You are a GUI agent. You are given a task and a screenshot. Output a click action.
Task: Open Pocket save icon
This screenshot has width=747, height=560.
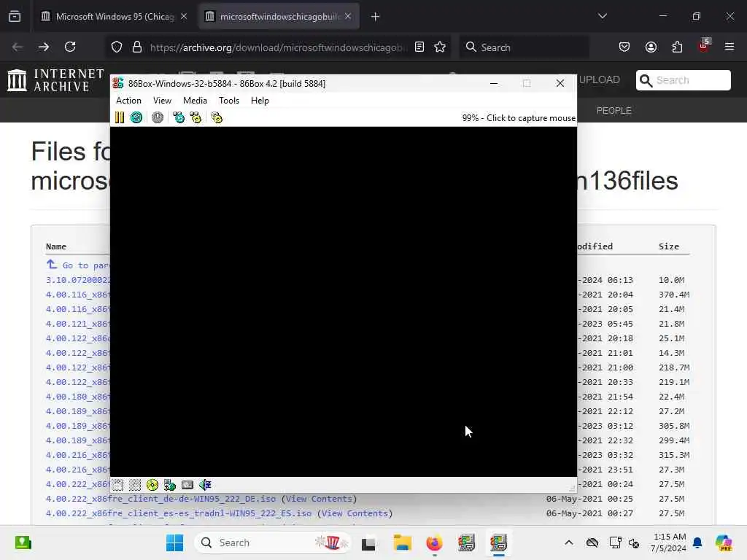(624, 47)
